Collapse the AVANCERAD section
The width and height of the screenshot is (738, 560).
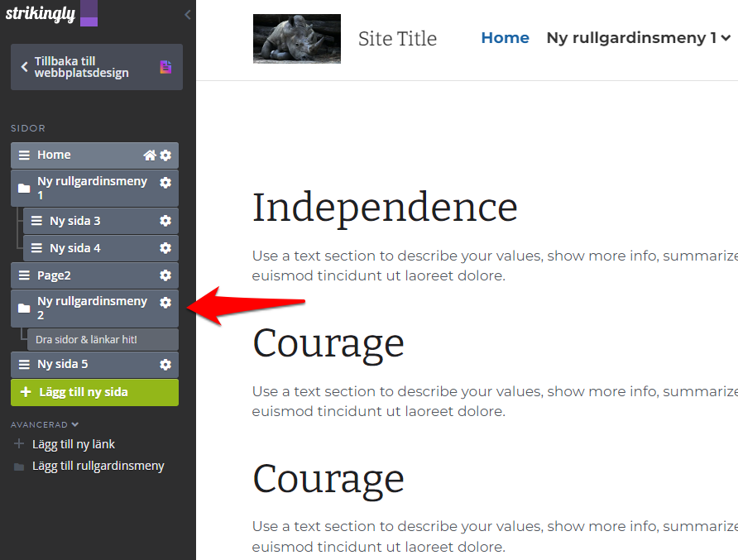point(45,424)
